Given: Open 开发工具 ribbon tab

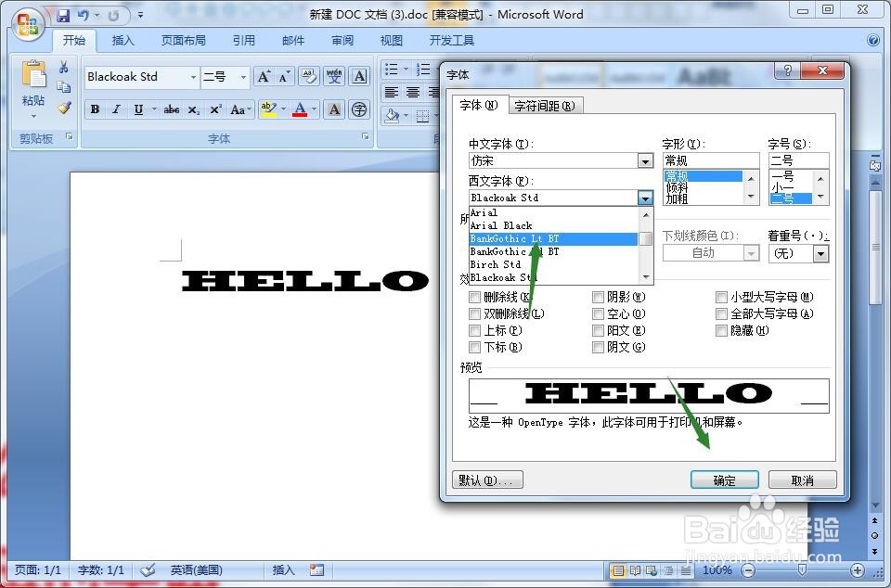Looking at the screenshot, I should 451,40.
